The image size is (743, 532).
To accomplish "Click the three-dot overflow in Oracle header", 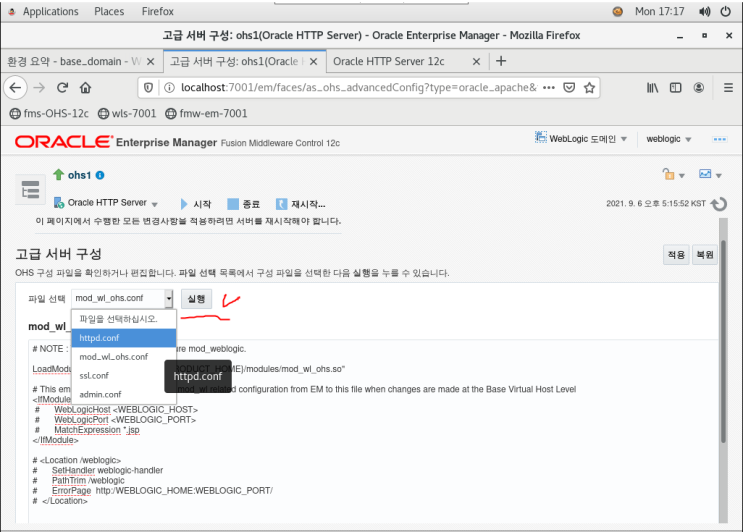I will pos(719,139).
